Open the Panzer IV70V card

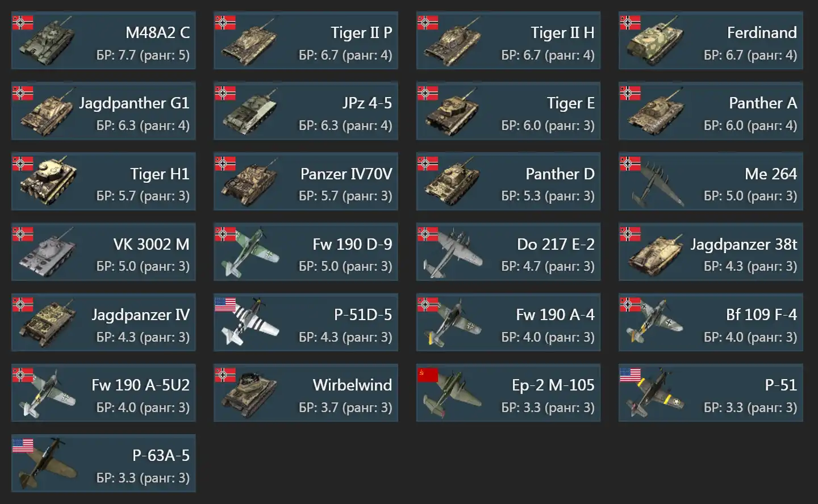306,182
